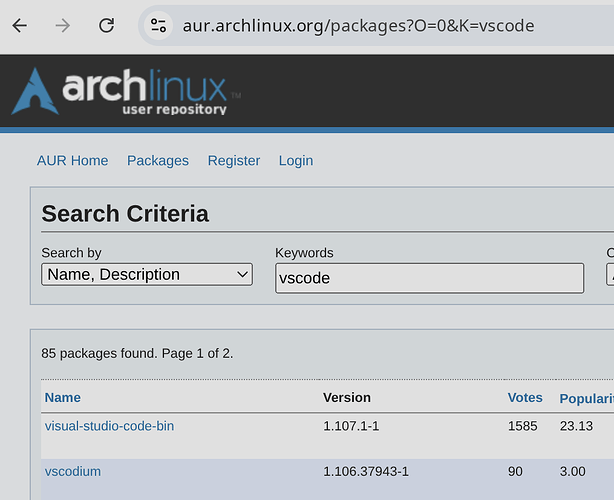Click the Search by label
614x500 pixels.
click(x=71, y=253)
